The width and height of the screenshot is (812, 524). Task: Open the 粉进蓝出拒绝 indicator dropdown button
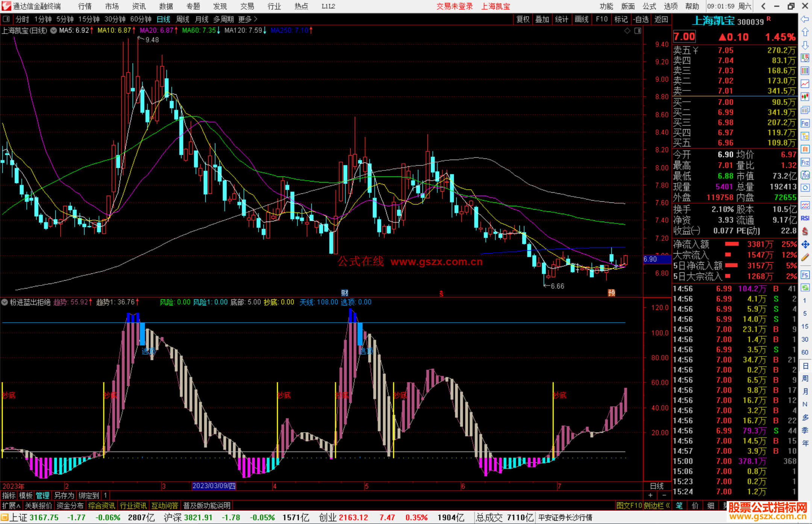(x=5, y=302)
